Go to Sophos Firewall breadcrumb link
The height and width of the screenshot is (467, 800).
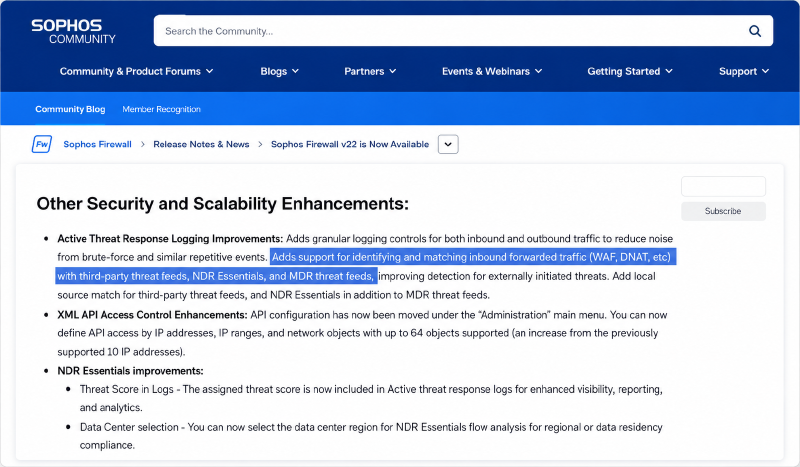pyautogui.click(x=97, y=144)
